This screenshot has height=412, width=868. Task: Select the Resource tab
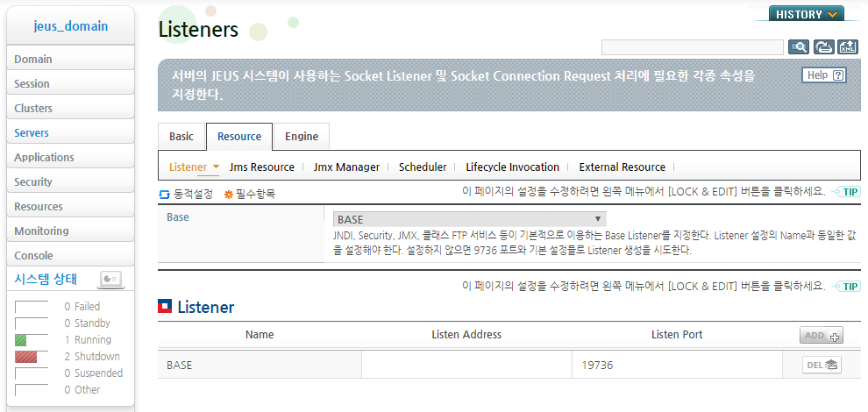tap(239, 136)
